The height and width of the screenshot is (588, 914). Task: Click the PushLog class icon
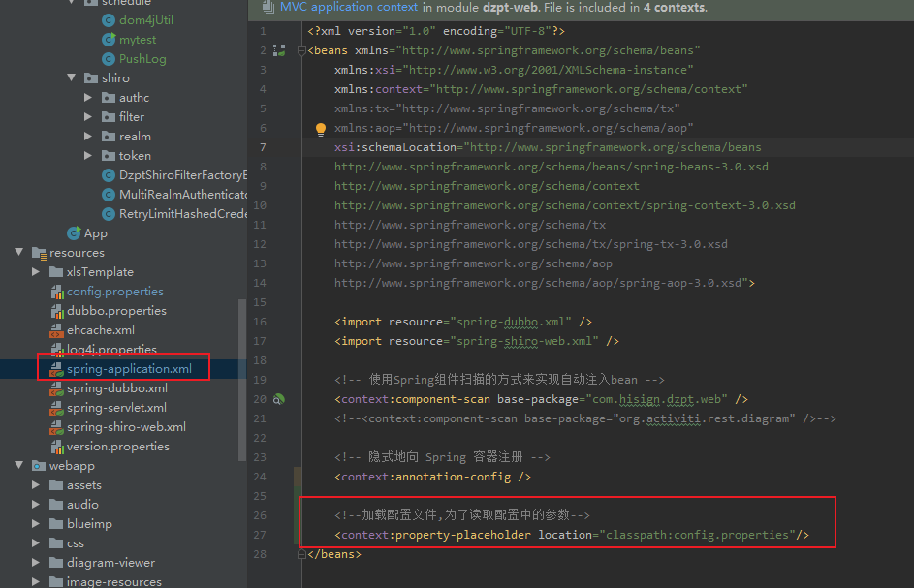click(110, 58)
